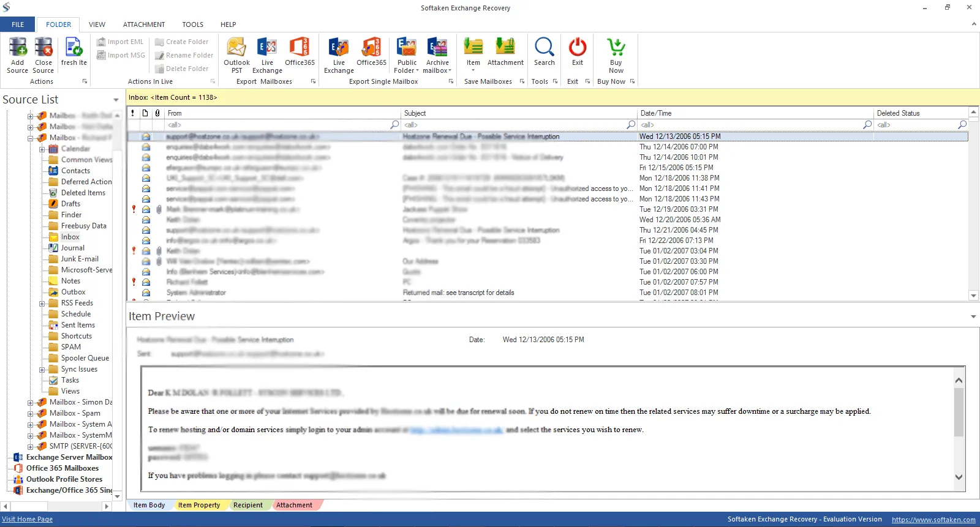Click the message list vertical scrollbar down arrow

pyautogui.click(x=973, y=296)
